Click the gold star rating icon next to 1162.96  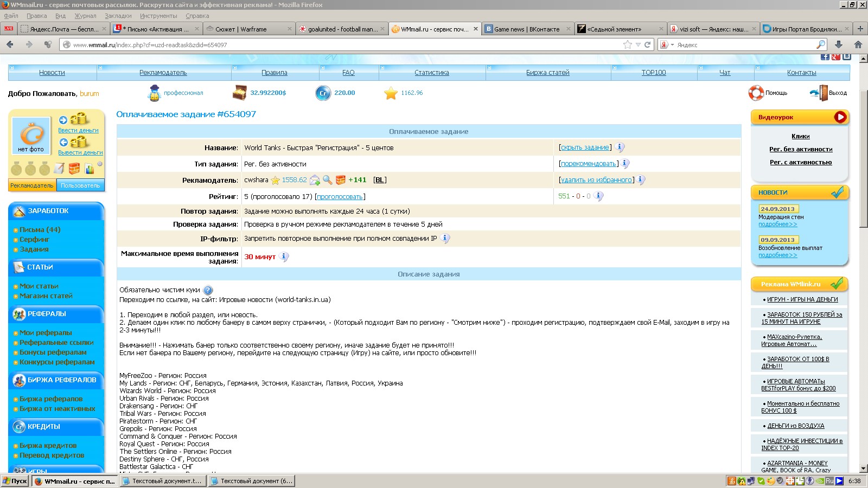[391, 93]
